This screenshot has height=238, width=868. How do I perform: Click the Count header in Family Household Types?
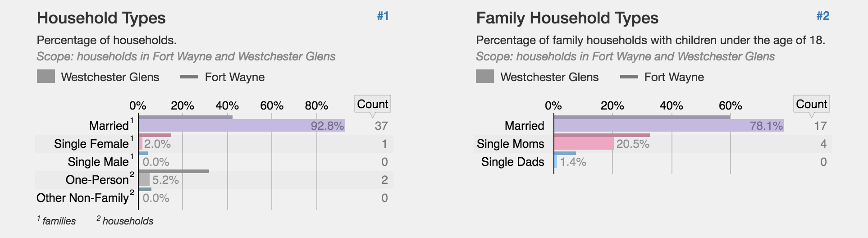811,104
